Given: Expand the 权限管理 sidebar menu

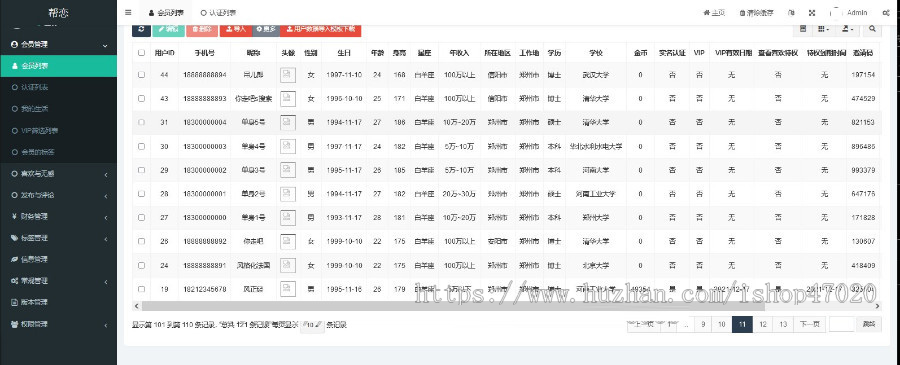Looking at the screenshot, I should tap(58, 324).
